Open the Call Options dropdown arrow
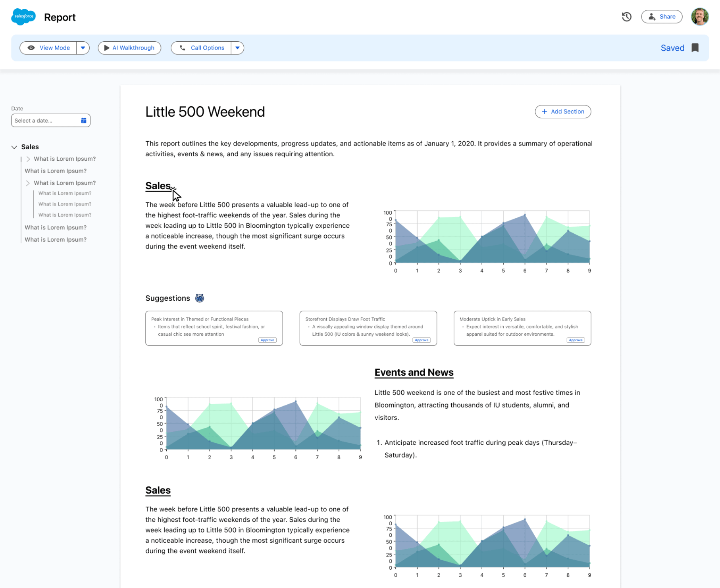Image resolution: width=720 pixels, height=588 pixels. (x=237, y=48)
